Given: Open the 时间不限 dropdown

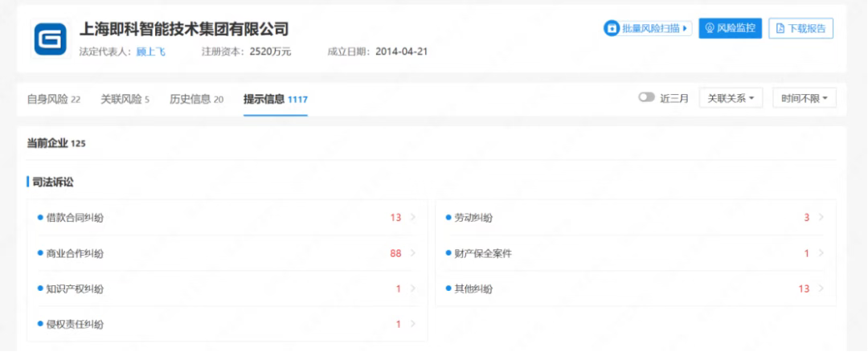Looking at the screenshot, I should pyautogui.click(x=804, y=98).
